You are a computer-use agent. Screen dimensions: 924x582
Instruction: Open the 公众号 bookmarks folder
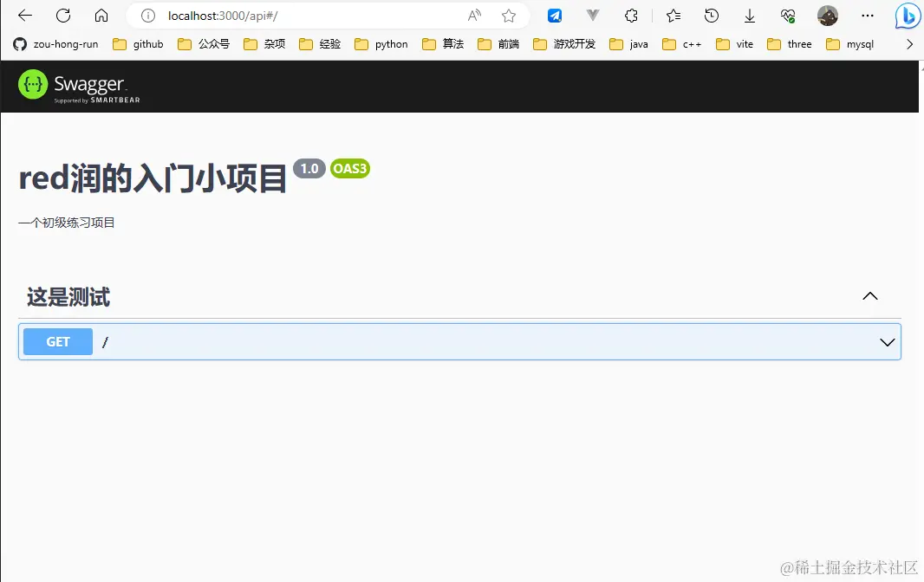click(204, 44)
